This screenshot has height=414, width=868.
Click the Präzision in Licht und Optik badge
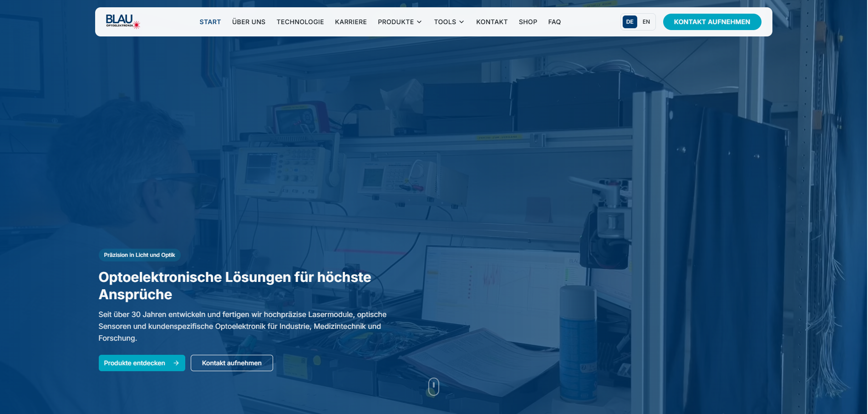coord(139,255)
